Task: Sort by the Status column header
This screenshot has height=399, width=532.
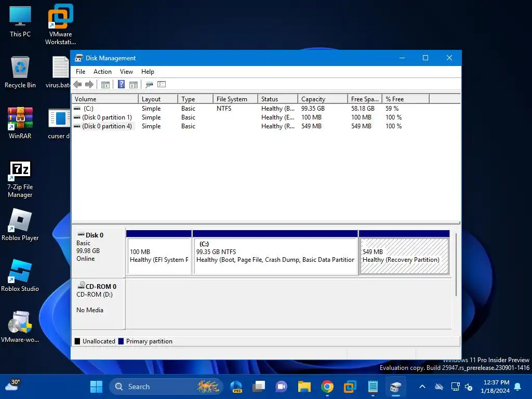Action: click(278, 99)
